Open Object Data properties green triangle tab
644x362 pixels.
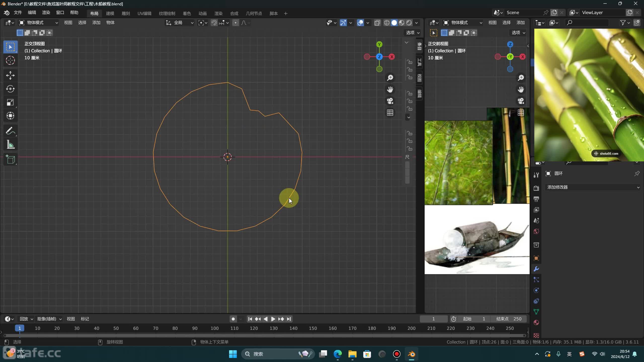pyautogui.click(x=536, y=312)
